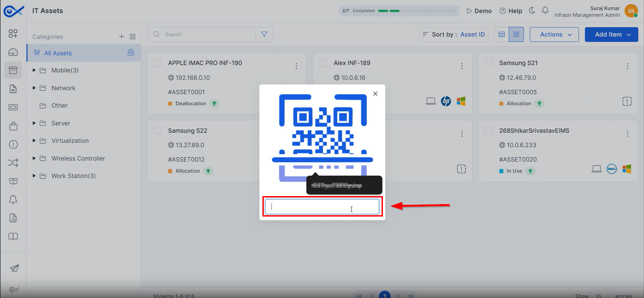644x298 pixels.
Task: Click the QR code text input field
Action: point(322,206)
